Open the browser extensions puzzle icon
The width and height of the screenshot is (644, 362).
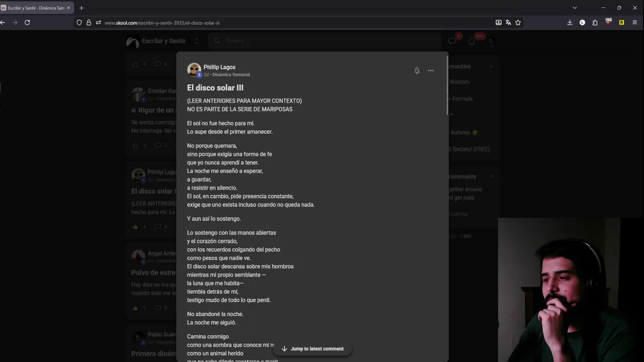(595, 23)
